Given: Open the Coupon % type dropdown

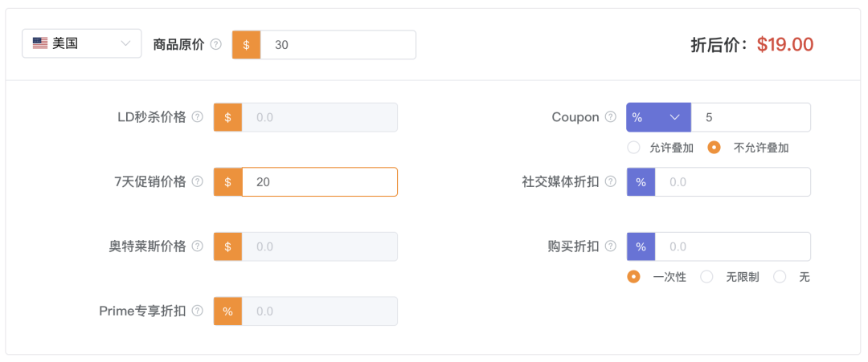Looking at the screenshot, I should 658,117.
